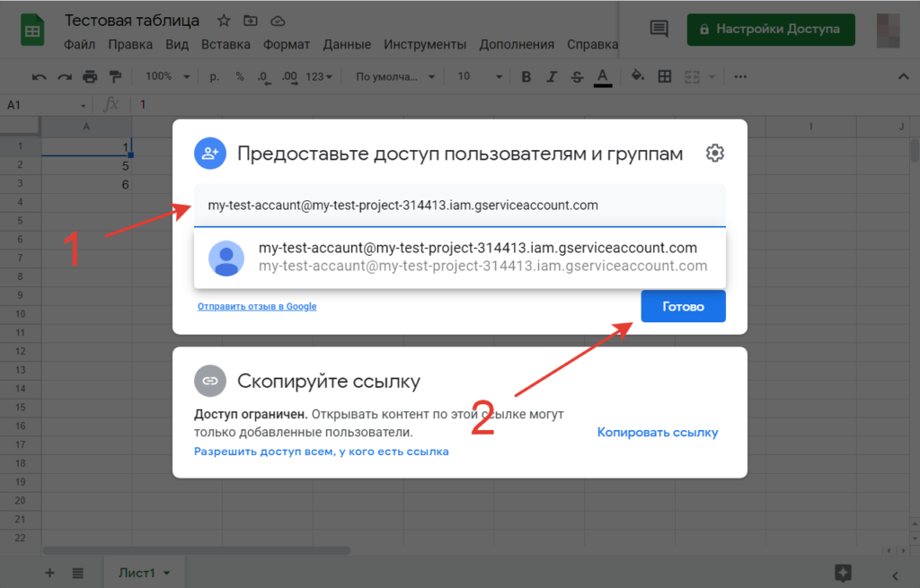Expand the Лист1 sheet tab menu arrow
Image resolution: width=920 pixels, height=588 pixels.
(167, 573)
